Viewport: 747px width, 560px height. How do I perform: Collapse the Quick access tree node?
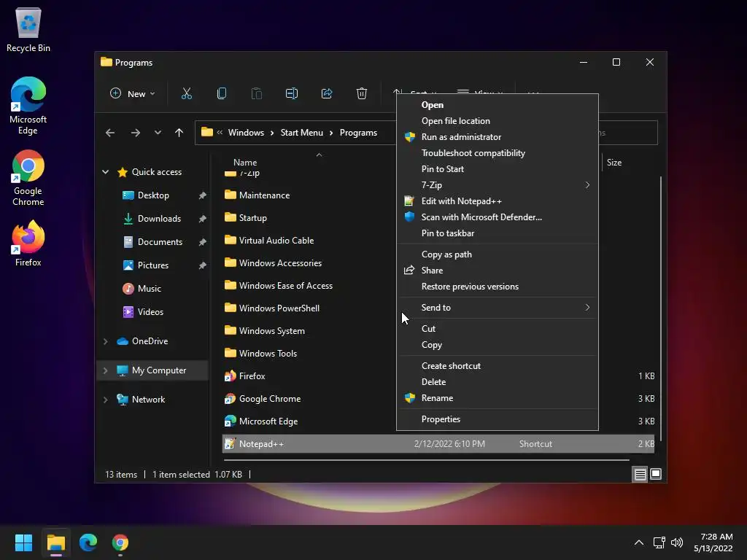pos(105,172)
